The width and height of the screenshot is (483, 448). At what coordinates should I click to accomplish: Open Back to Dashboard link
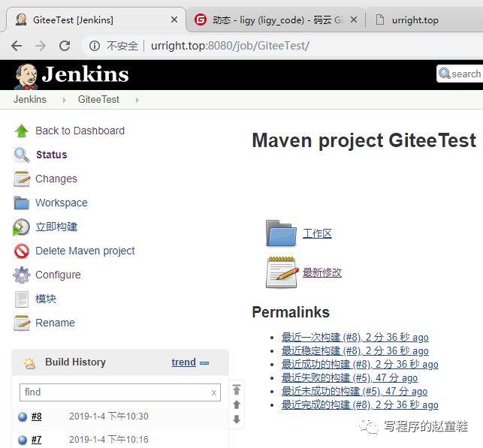(80, 131)
